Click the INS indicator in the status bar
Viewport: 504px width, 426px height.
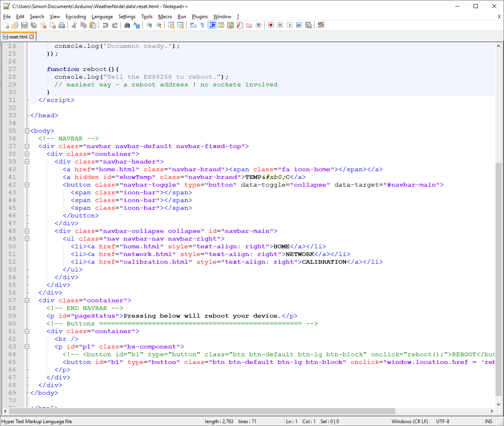[489, 421]
